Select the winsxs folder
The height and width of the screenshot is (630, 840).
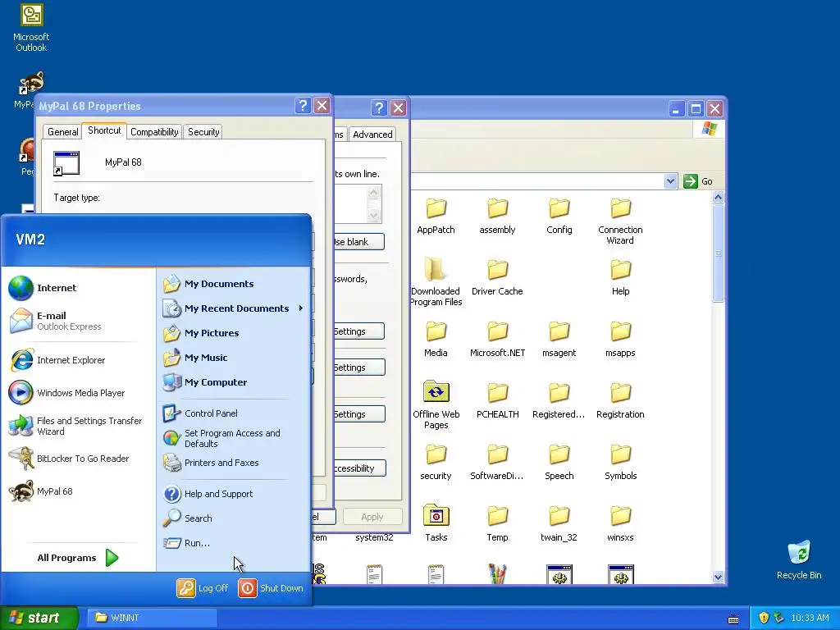tap(620, 524)
